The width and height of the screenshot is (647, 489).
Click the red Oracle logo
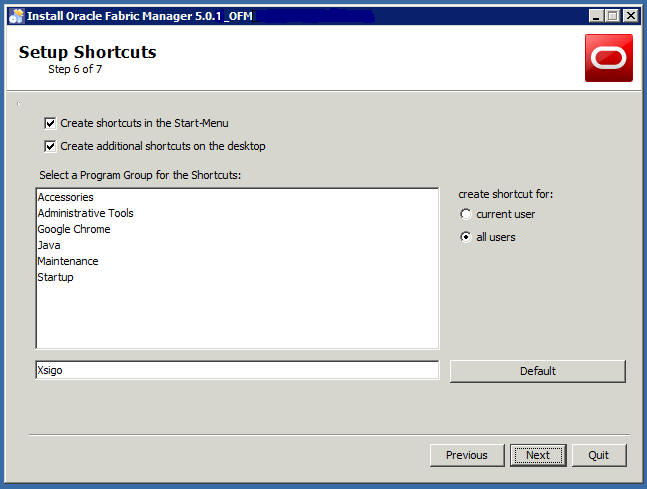click(609, 58)
